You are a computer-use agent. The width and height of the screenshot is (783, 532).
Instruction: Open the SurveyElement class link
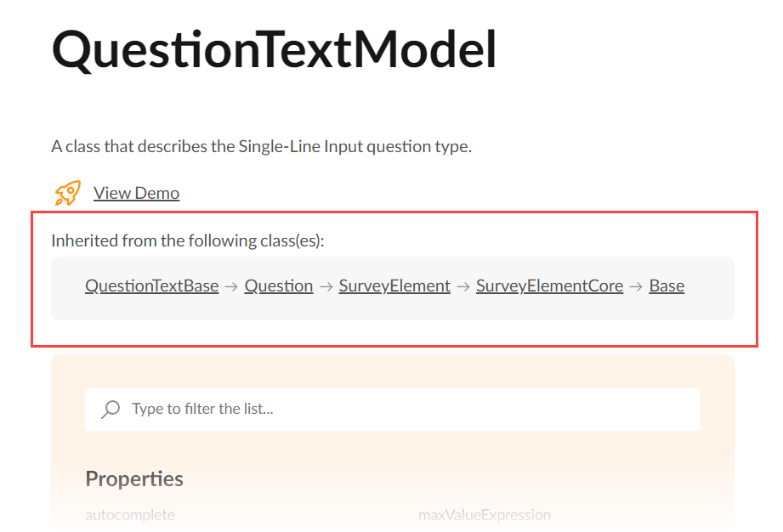click(x=394, y=286)
